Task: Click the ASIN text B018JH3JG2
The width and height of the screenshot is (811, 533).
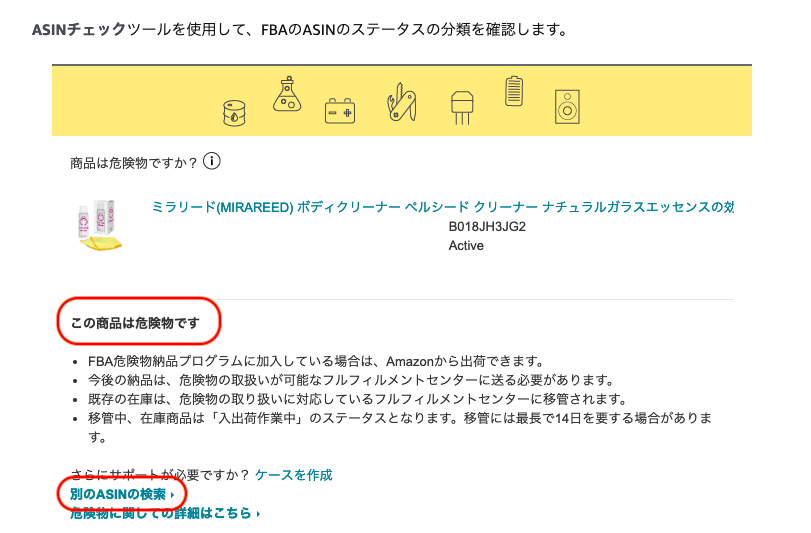Action: click(x=486, y=226)
